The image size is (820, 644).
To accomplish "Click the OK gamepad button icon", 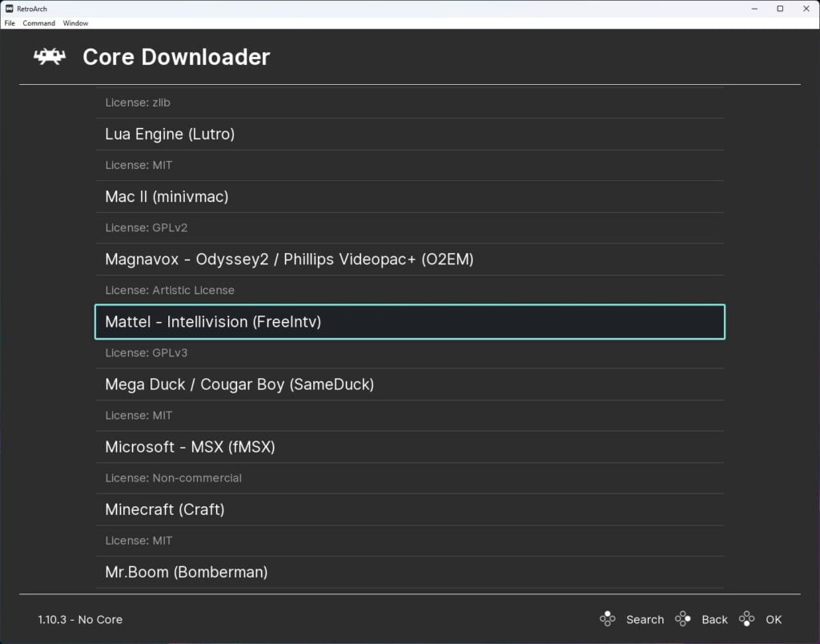I will pyautogui.click(x=747, y=619).
